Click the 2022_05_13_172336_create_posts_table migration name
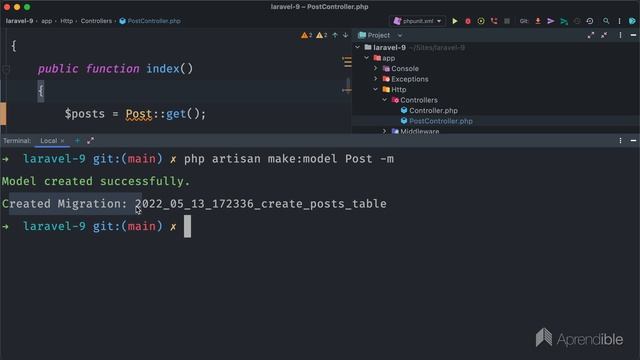The height and width of the screenshot is (360, 640). 261,204
